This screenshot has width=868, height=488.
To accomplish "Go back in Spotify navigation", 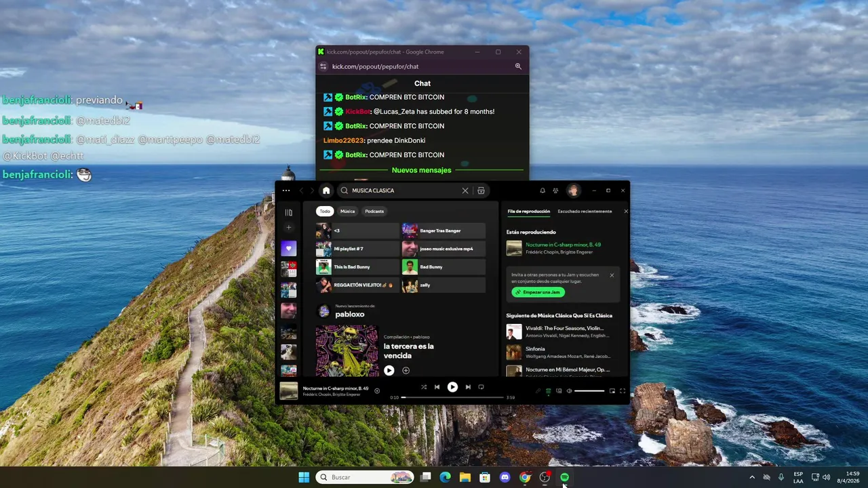I will (302, 190).
